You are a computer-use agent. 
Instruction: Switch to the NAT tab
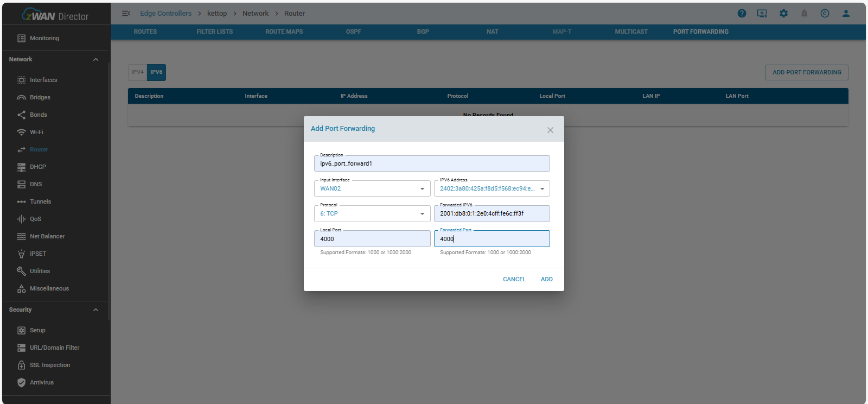(492, 31)
